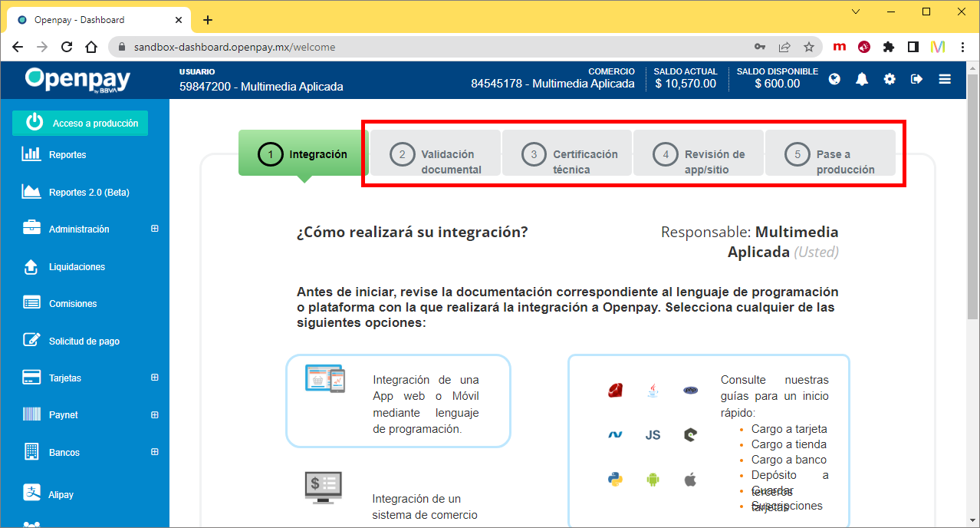
Task: Click the Solicitud de pago edit icon
Action: pyautogui.click(x=31, y=340)
